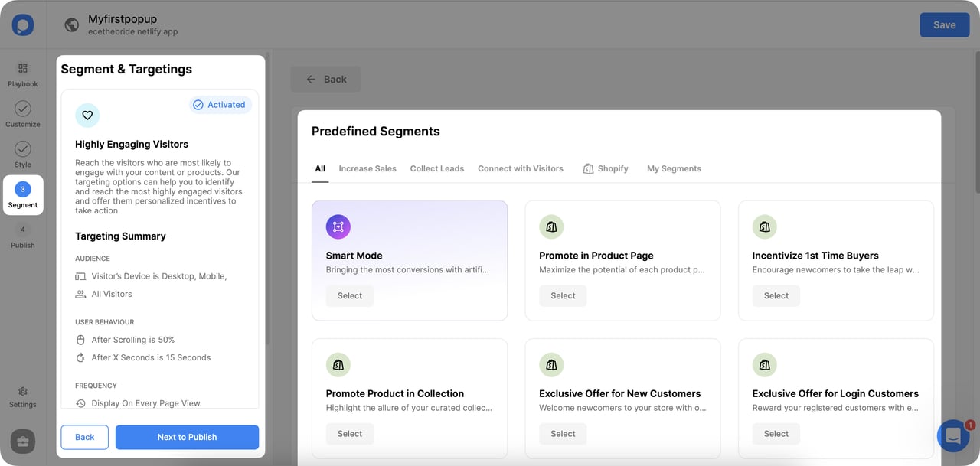Open the My Segments tab

click(x=674, y=168)
